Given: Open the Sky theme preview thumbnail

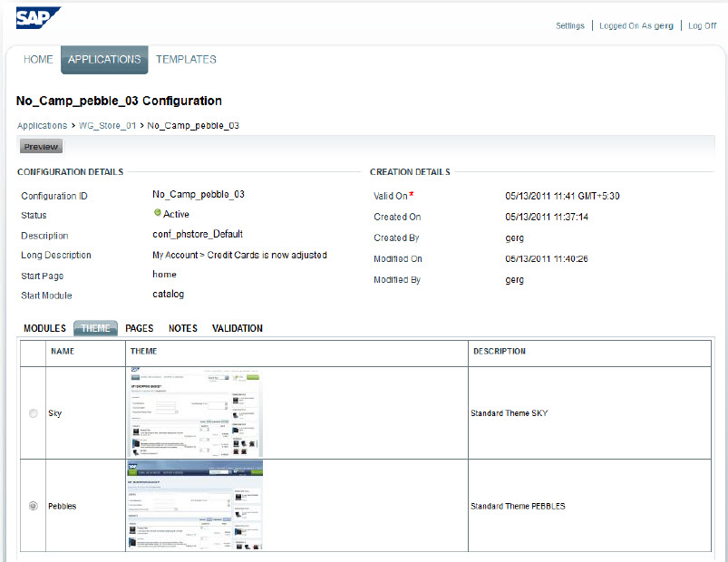Looking at the screenshot, I should [x=195, y=412].
